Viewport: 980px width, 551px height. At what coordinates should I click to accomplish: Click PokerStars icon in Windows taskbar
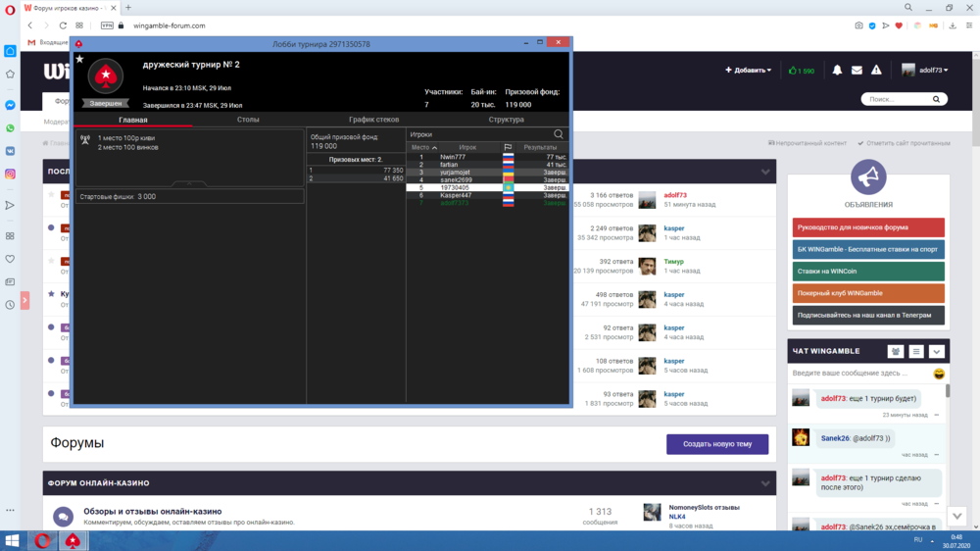[72, 540]
